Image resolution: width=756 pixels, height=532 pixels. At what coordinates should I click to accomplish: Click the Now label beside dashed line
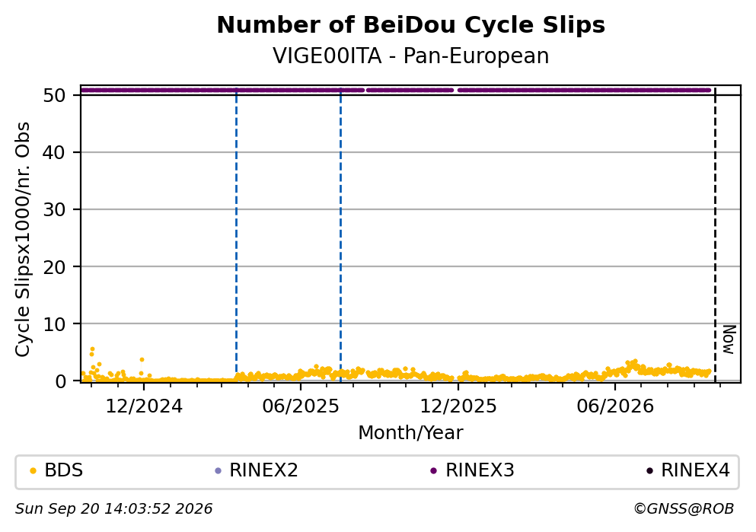[729, 339]
